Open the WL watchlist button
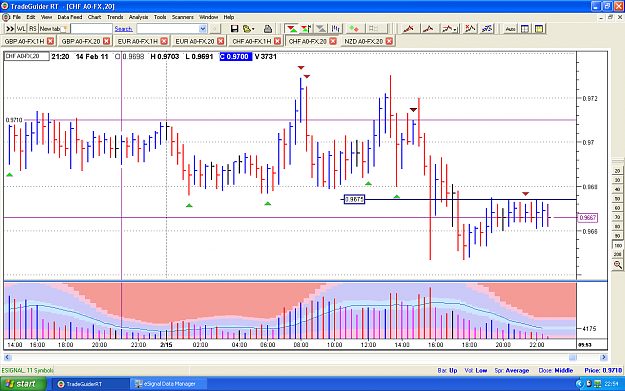 click(x=21, y=29)
